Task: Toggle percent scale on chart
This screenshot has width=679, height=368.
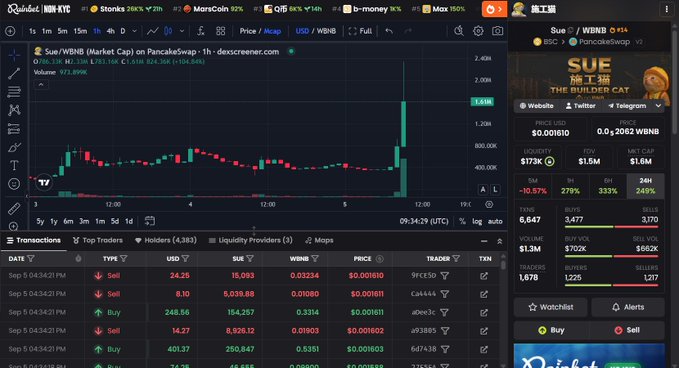Action: coord(462,221)
